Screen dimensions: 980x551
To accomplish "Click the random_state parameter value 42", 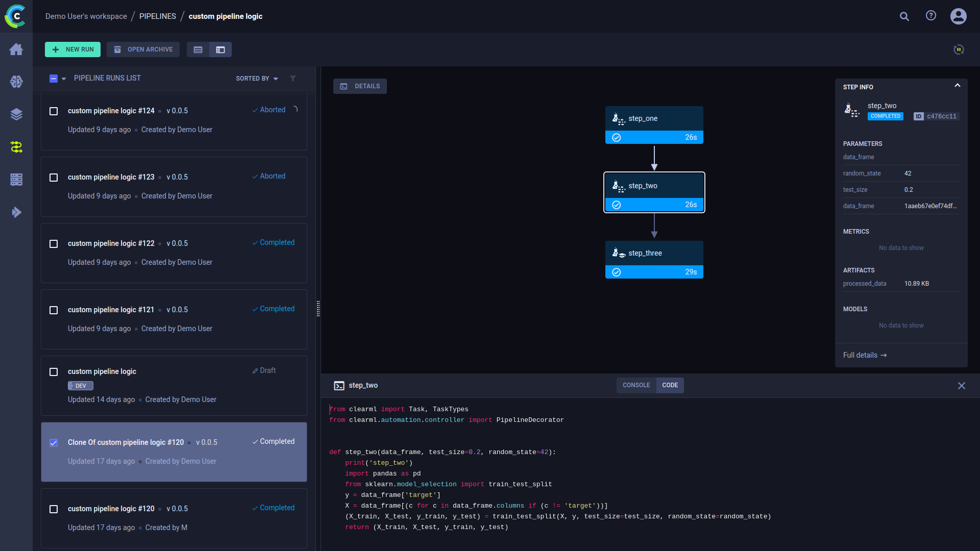I will (x=908, y=173).
